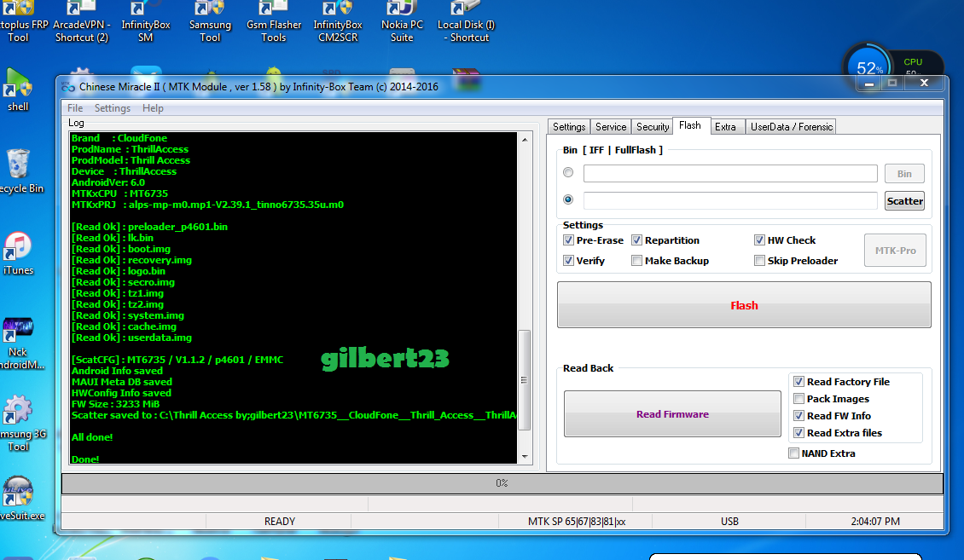Click the MTK SP 65|67|83|81|xx status entry
964x560 pixels.
point(576,522)
